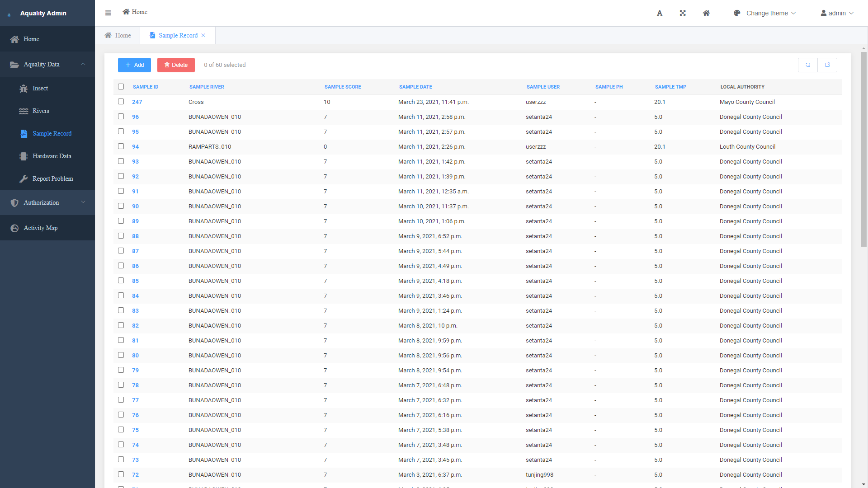The image size is (868, 488).
Task: Switch to the Home tab
Action: tap(118, 35)
